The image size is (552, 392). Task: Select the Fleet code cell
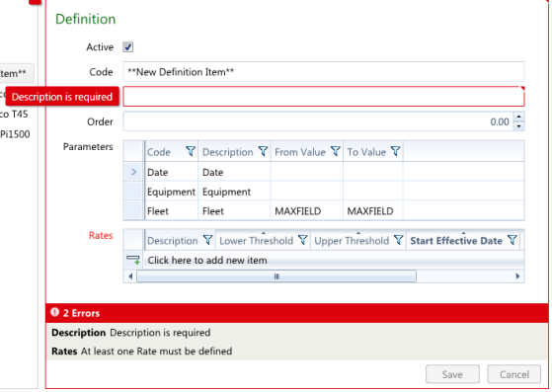[x=172, y=211]
